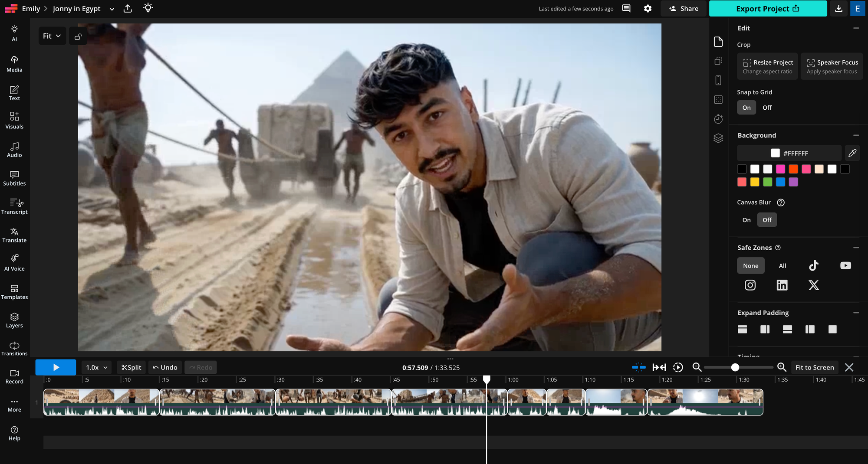This screenshot has height=464, width=868.
Task: Open the Templates sidebar panel
Action: [14, 292]
